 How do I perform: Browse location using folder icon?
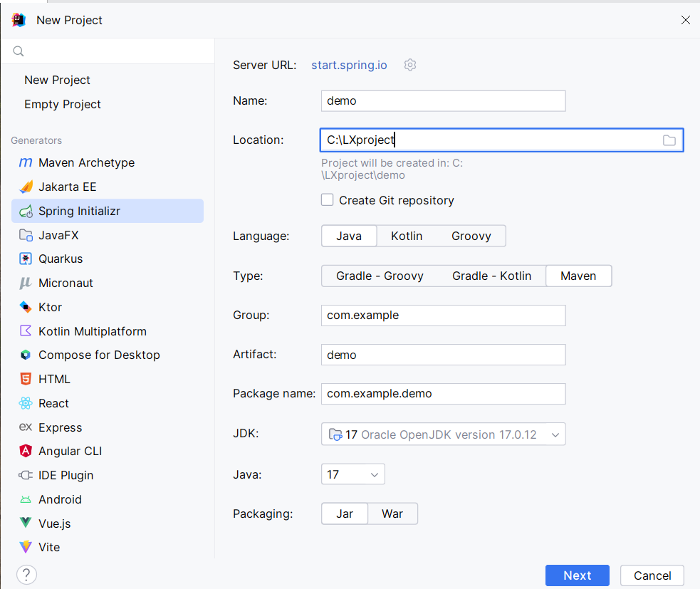pyautogui.click(x=669, y=140)
